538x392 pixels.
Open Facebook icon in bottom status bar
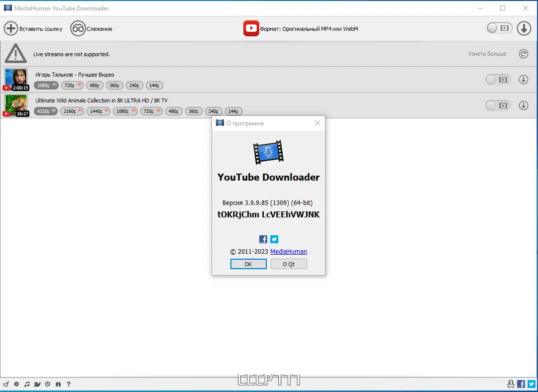(x=521, y=384)
